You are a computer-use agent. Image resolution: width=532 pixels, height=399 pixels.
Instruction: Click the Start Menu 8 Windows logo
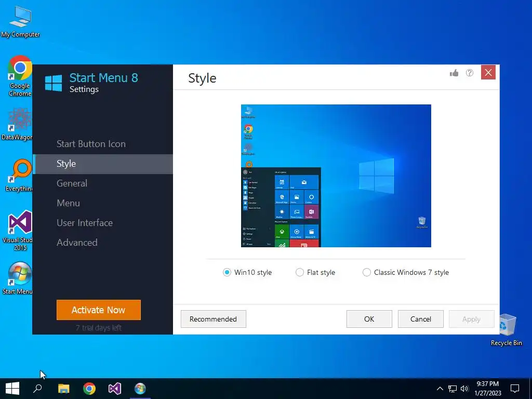54,83
